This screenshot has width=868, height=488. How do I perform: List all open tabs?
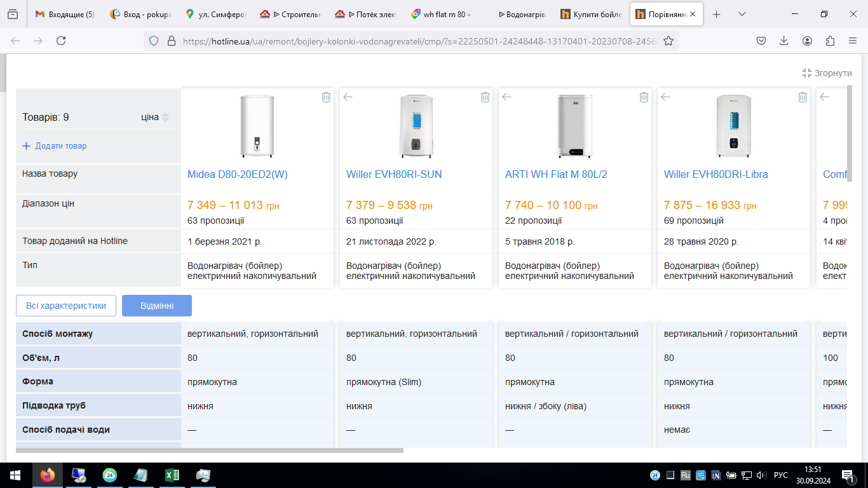(742, 14)
